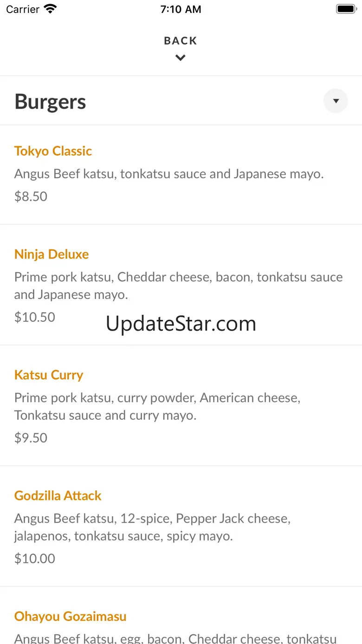This screenshot has height=644, width=362.
Task: Select the Tokyo Classic burger title
Action: pyautogui.click(x=53, y=151)
